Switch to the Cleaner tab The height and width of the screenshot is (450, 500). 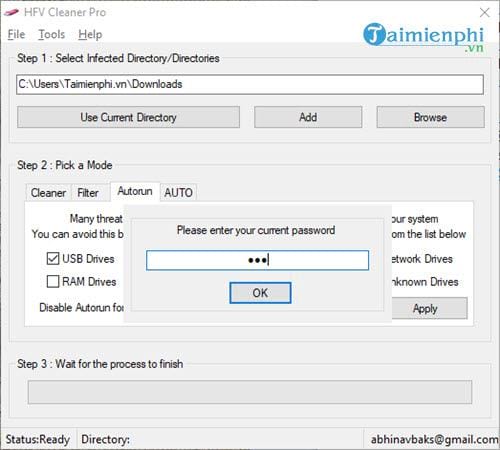pyautogui.click(x=48, y=193)
